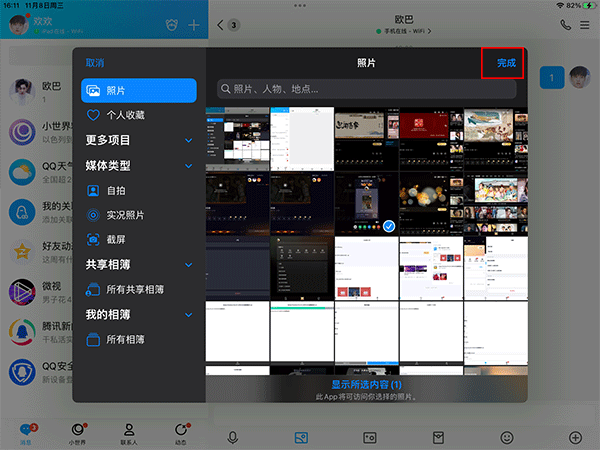
Task: Tap the microphone icon in chat toolbar
Action: [x=233, y=437]
